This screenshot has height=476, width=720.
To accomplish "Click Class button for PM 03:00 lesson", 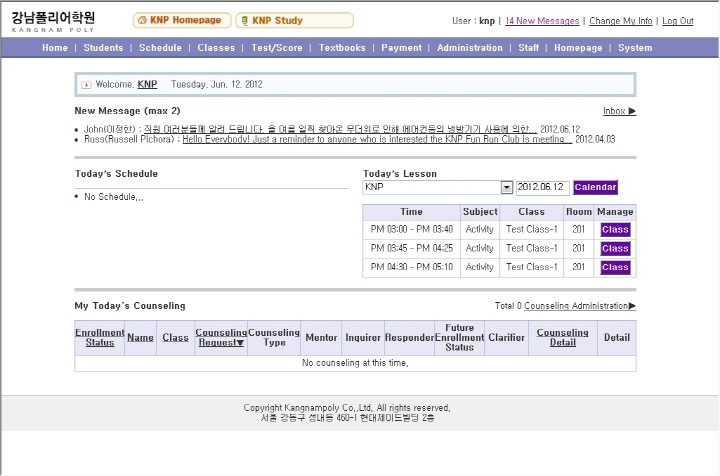I will coord(615,230).
